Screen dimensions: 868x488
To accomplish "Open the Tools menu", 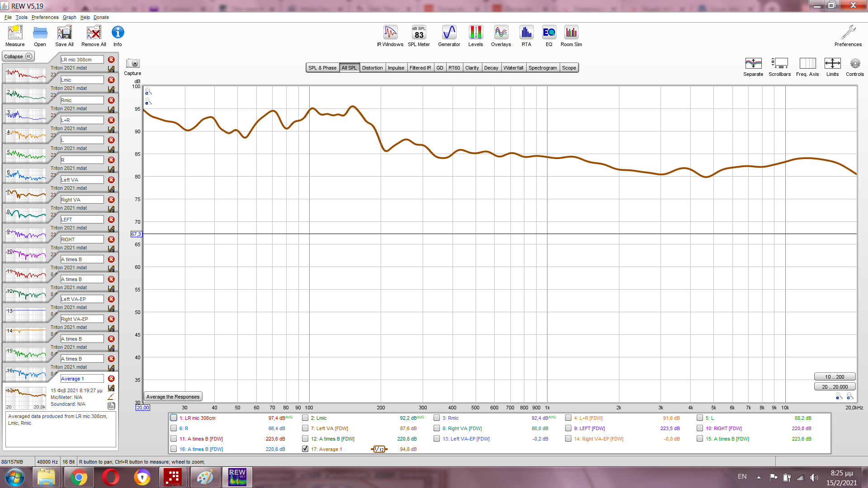I will pyautogui.click(x=21, y=17).
